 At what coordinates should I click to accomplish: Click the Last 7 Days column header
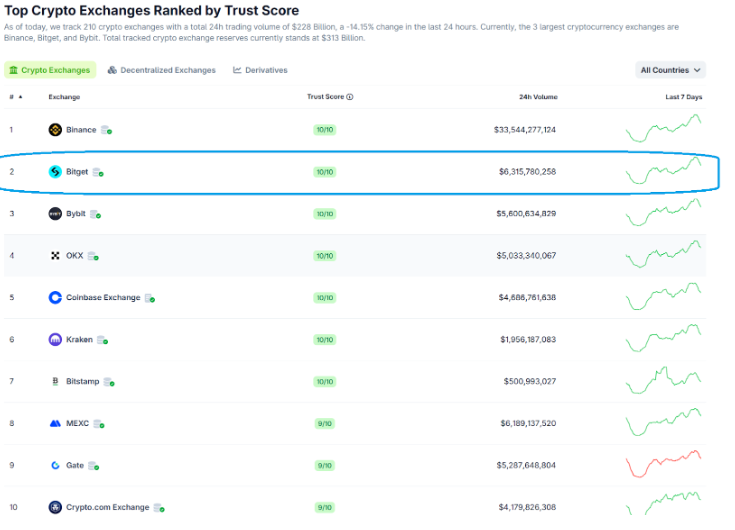tap(683, 97)
